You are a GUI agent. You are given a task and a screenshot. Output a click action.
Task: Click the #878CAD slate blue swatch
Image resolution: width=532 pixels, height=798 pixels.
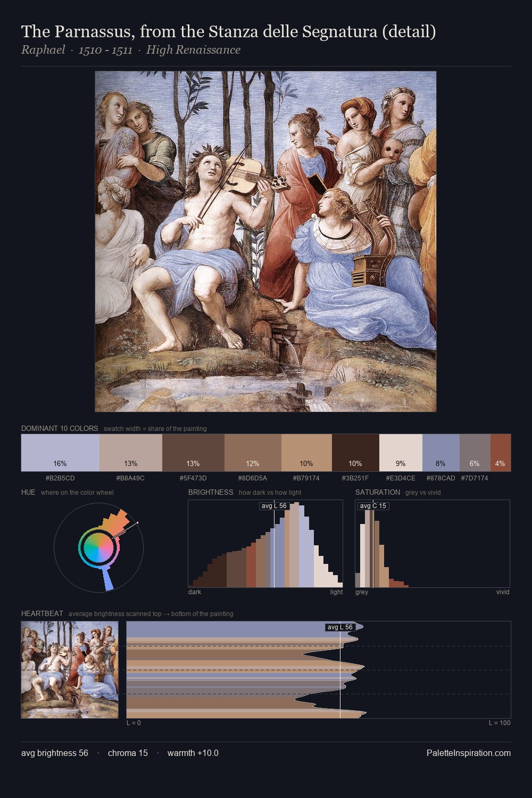441,453
